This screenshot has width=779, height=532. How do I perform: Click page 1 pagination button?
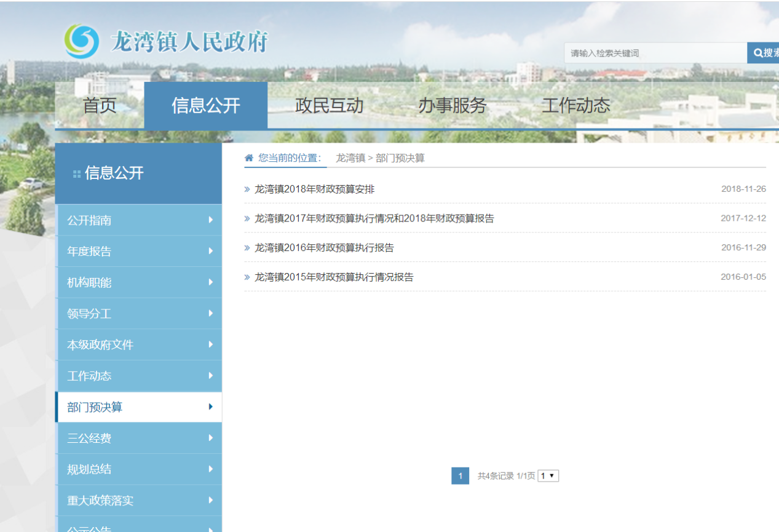460,475
